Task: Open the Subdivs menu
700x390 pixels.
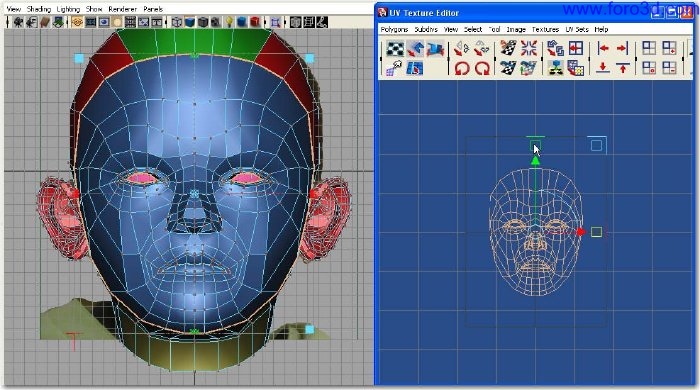Action: (426, 29)
